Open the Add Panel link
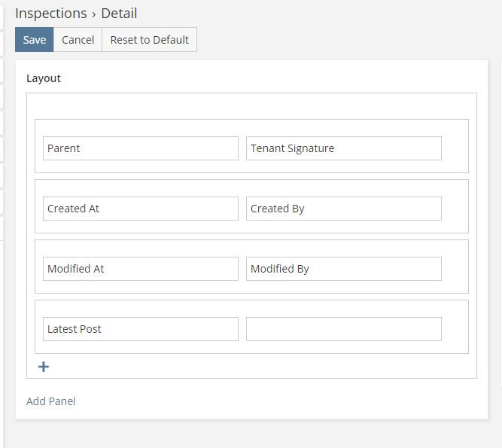 pyautogui.click(x=50, y=401)
